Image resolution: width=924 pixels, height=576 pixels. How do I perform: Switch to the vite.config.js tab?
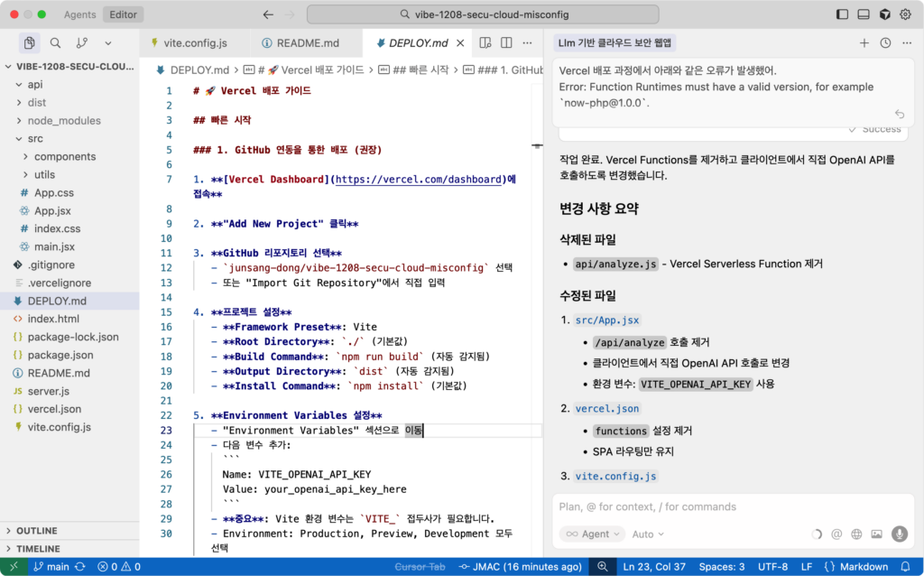194,42
